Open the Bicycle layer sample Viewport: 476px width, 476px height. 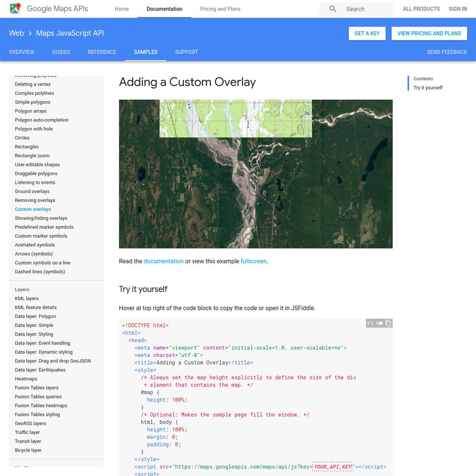click(28, 450)
